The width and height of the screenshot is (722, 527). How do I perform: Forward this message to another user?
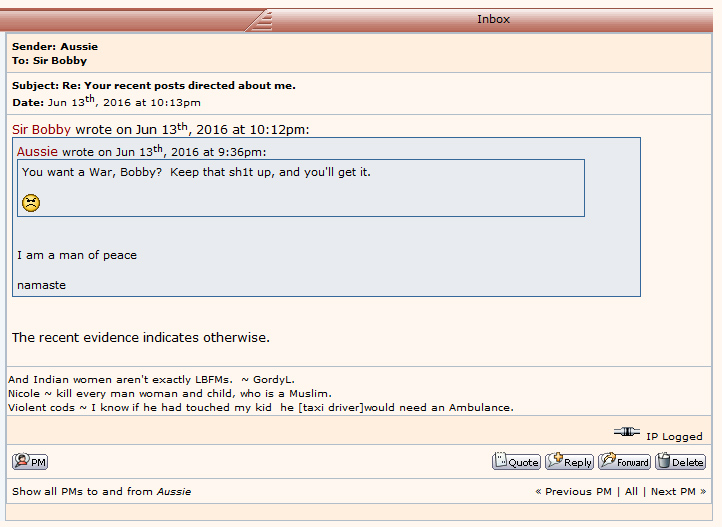(624, 461)
